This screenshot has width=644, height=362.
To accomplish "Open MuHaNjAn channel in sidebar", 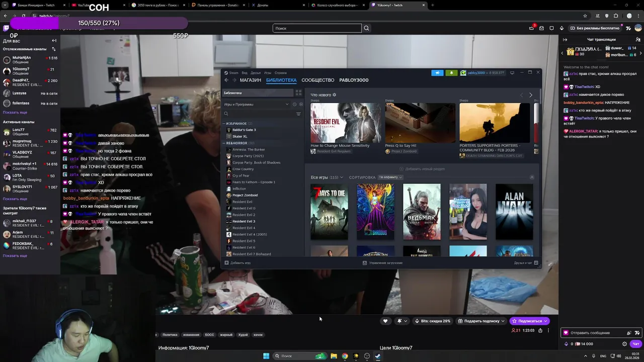I will (30, 60).
